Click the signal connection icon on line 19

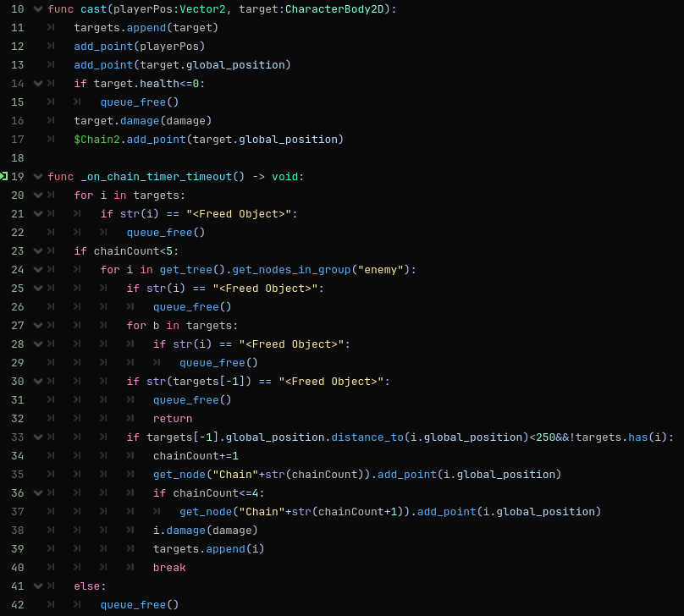(4, 177)
